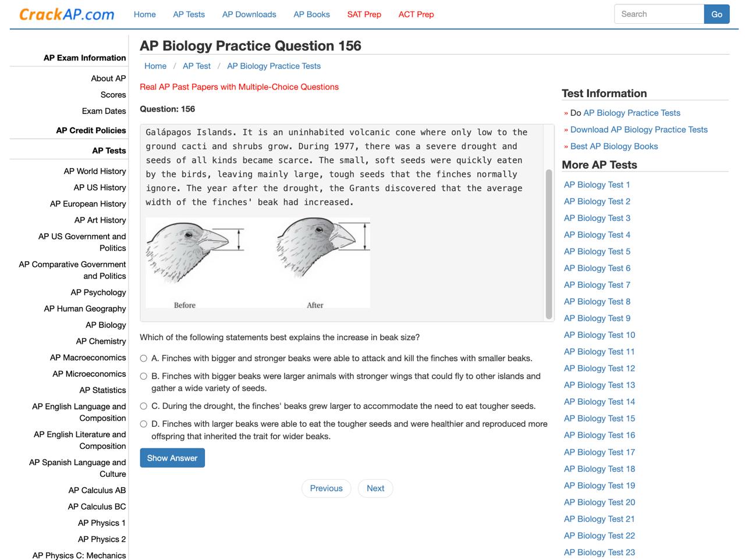Open AP Biology Test 18

pos(599,469)
